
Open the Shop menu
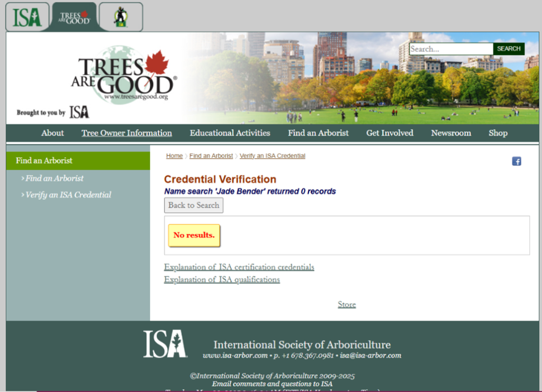click(x=498, y=133)
